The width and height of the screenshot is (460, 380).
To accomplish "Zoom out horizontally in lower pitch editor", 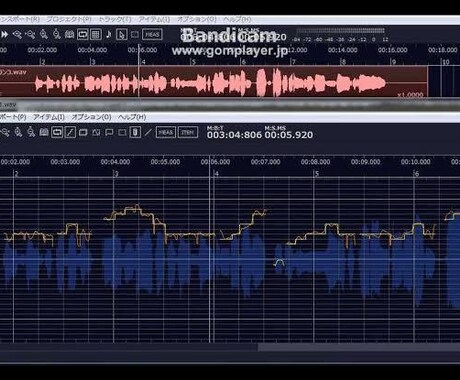I will coord(5,133).
